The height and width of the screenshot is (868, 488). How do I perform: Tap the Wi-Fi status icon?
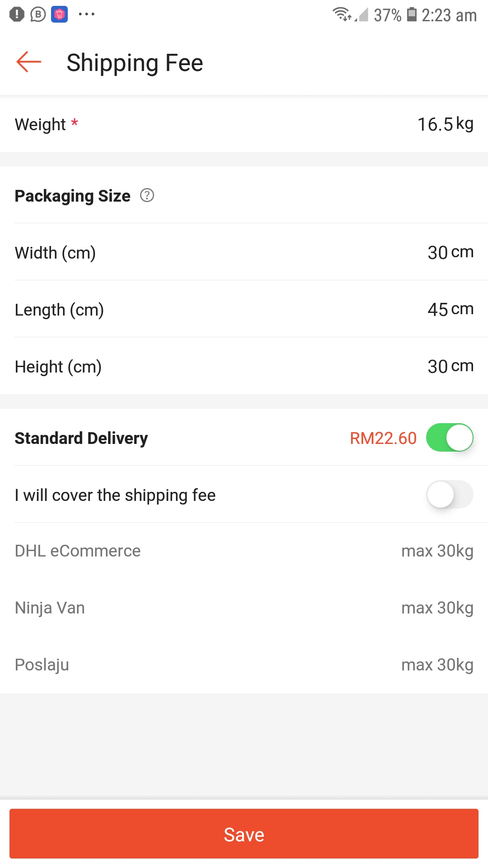[x=342, y=14]
